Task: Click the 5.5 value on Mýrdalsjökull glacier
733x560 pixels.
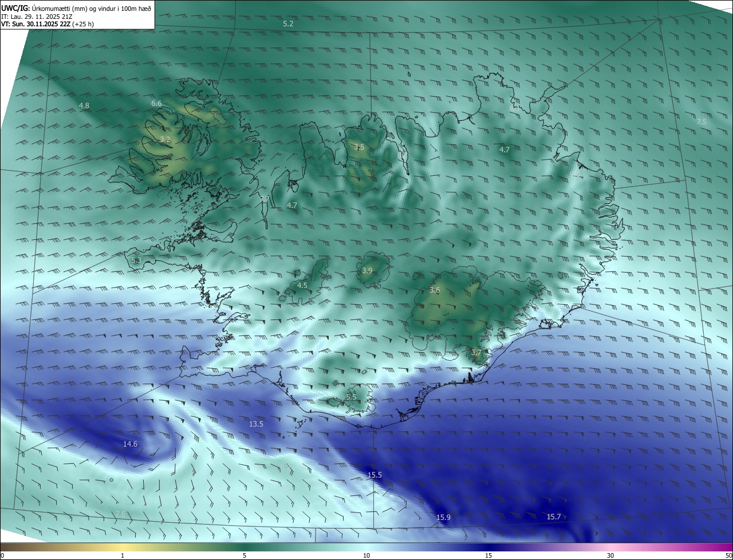Action: pos(351,397)
